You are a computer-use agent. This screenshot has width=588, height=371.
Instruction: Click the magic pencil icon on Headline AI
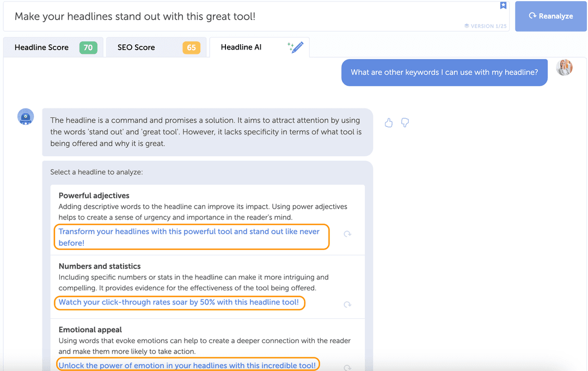(295, 47)
